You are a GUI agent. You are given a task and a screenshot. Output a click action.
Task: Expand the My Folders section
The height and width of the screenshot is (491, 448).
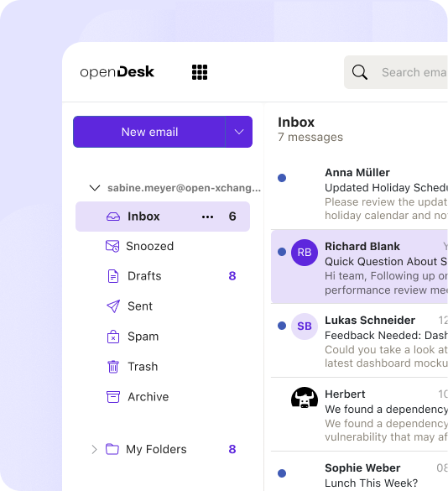point(94,449)
